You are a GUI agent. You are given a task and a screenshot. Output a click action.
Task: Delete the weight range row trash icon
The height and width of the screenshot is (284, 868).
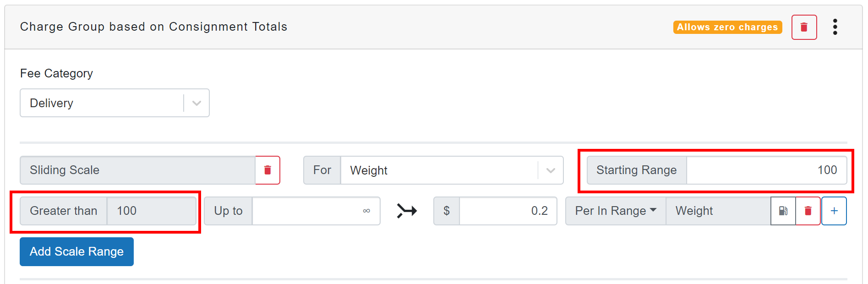pos(808,211)
